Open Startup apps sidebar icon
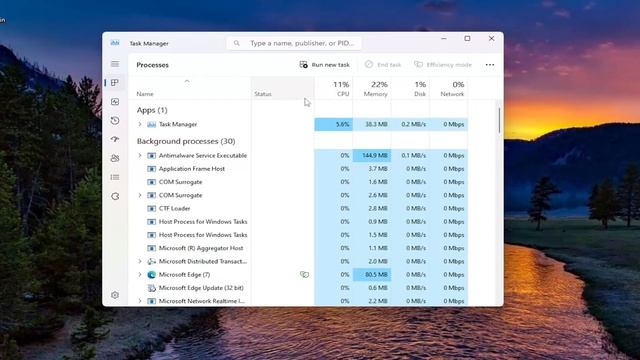 pyautogui.click(x=115, y=139)
